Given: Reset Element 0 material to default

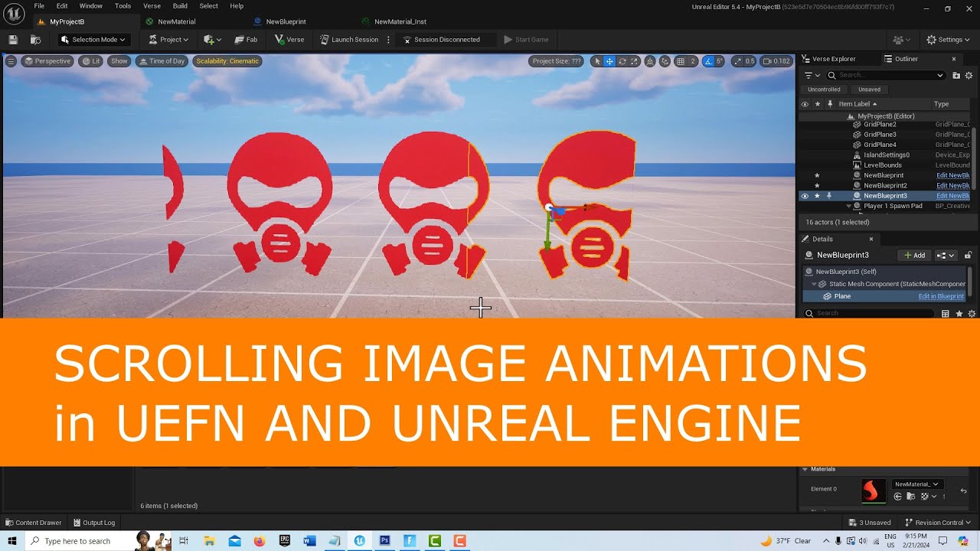Looking at the screenshot, I should point(963,491).
